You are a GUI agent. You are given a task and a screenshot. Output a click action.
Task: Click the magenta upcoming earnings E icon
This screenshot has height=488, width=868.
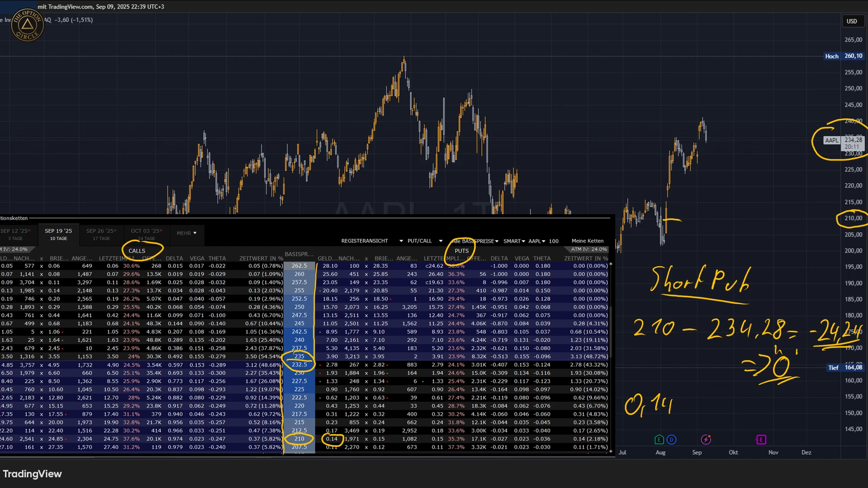pyautogui.click(x=761, y=440)
